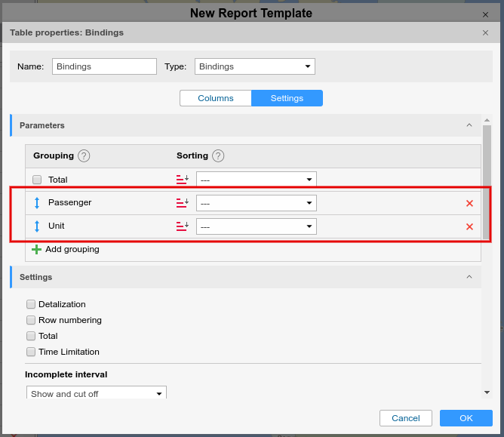The height and width of the screenshot is (437, 504).
Task: Click the Sorting help question mark icon
Action: (x=218, y=155)
